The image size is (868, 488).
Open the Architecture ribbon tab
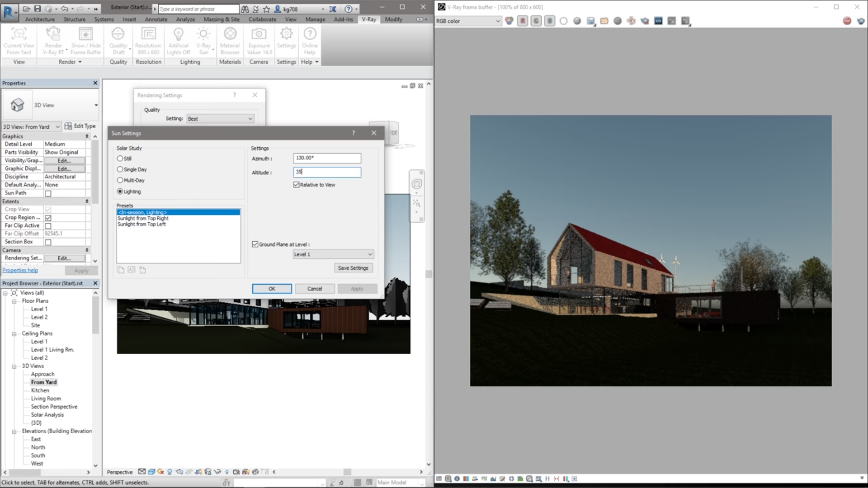click(40, 19)
